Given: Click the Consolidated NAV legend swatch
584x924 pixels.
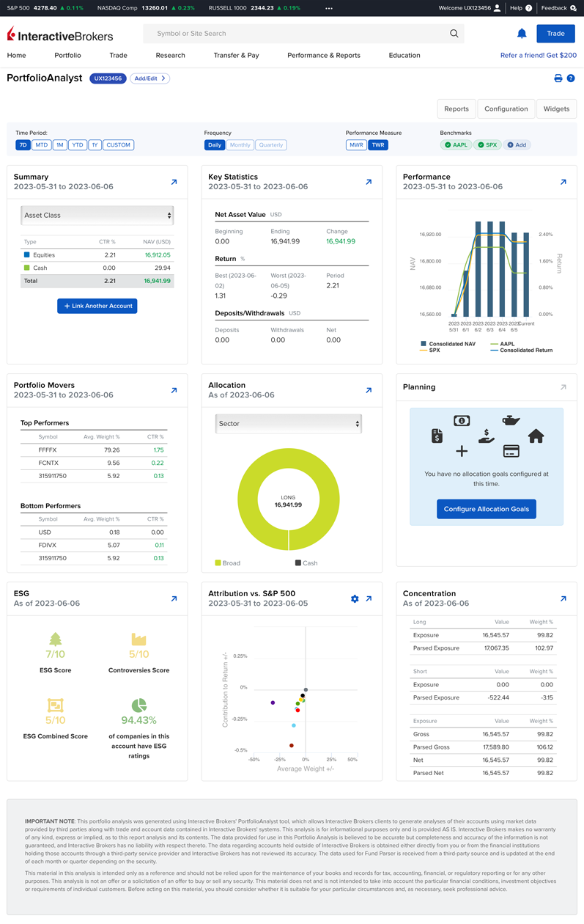Looking at the screenshot, I should tap(424, 343).
